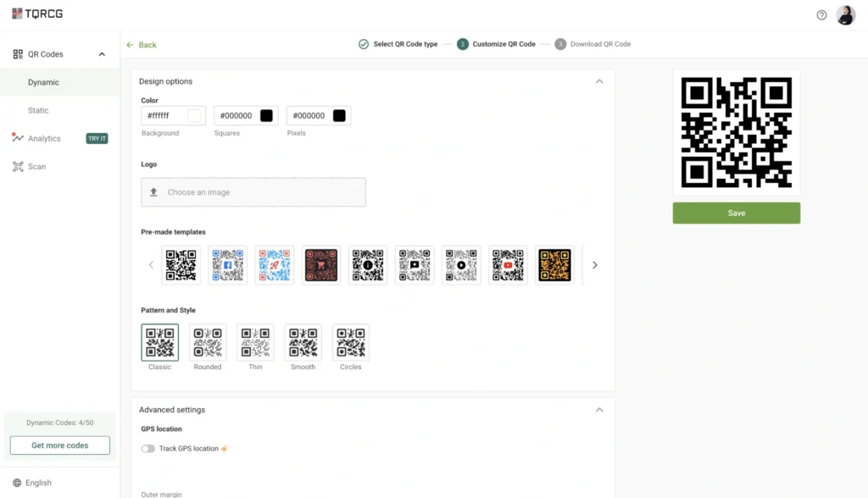Collapse the Design options section

click(x=599, y=80)
